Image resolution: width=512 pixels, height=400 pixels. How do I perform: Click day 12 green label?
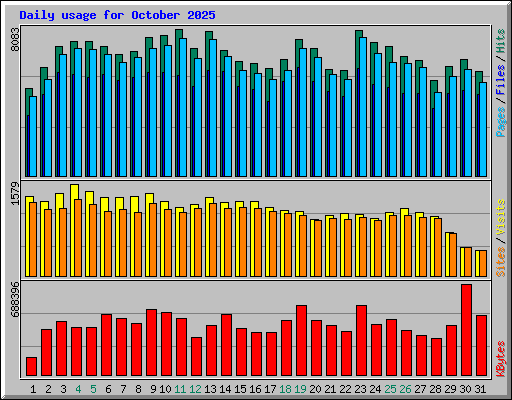[195, 389]
